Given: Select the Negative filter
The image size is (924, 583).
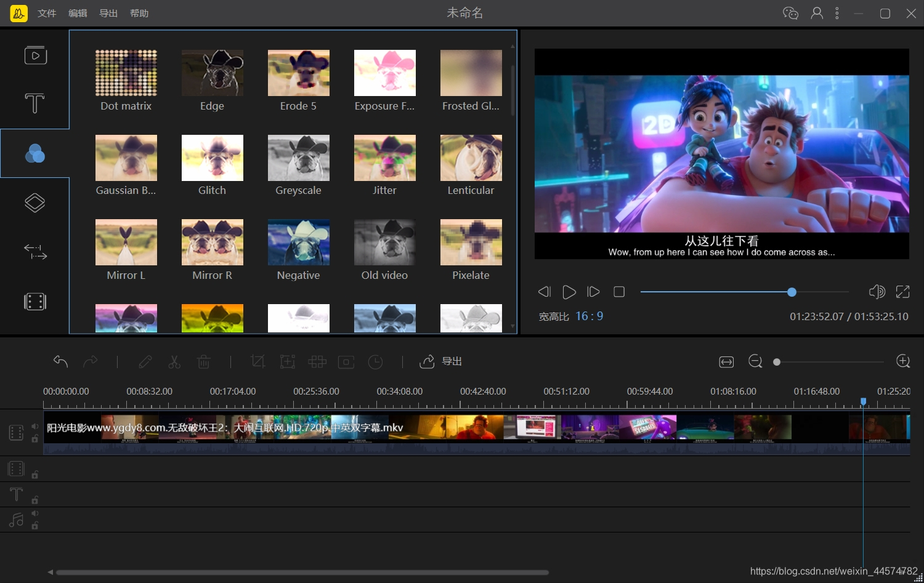Looking at the screenshot, I should (x=299, y=242).
